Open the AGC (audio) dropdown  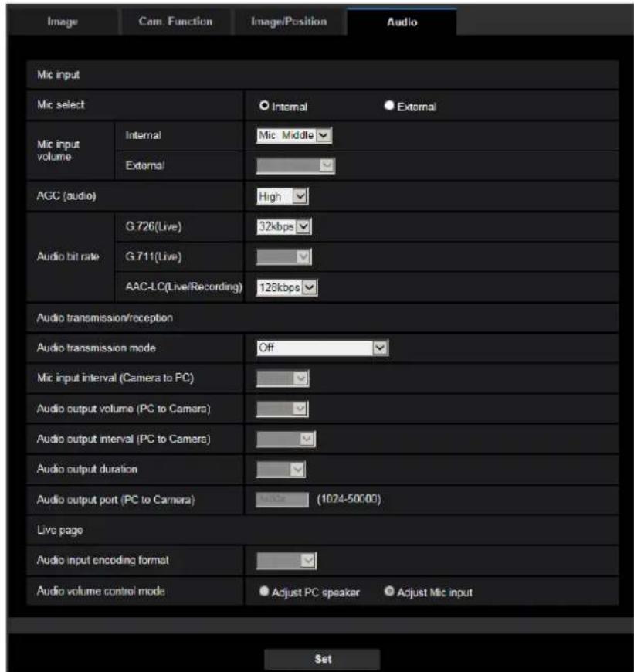(283, 196)
